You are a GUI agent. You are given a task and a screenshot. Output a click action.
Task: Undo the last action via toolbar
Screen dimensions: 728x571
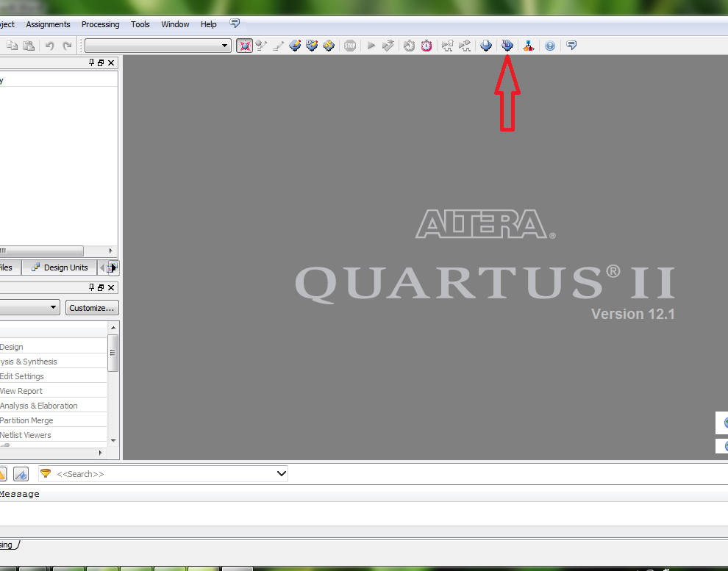(x=50, y=46)
